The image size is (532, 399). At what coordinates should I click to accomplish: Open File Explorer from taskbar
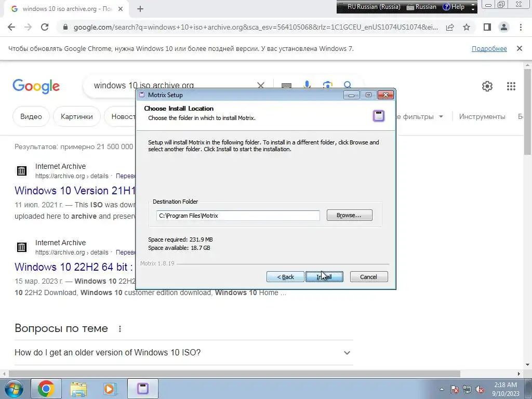tap(78, 389)
